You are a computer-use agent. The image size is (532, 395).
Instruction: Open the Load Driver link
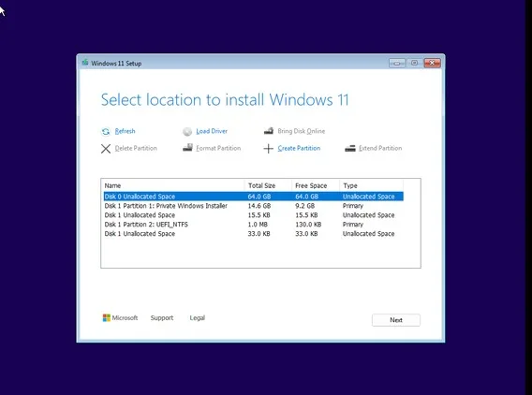[x=212, y=131]
